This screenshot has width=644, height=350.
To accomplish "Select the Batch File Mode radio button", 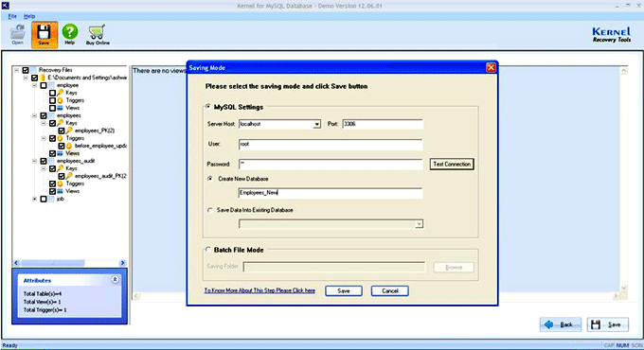I will [x=208, y=250].
